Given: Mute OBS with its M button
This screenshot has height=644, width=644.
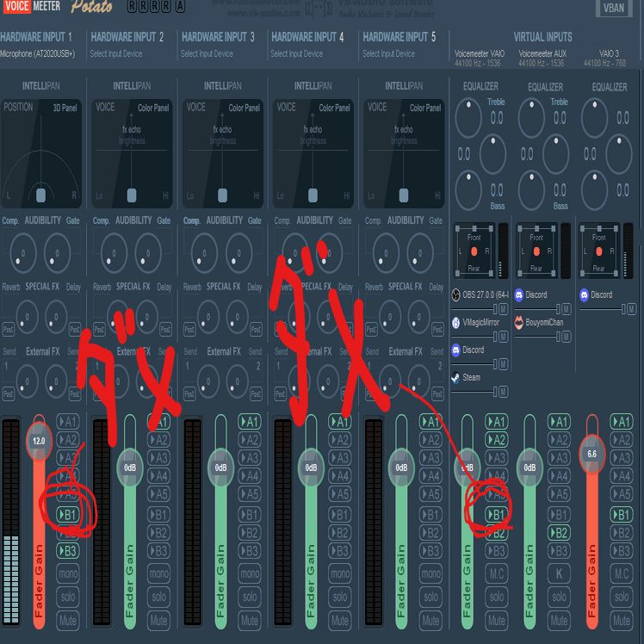Looking at the screenshot, I should [x=503, y=309].
